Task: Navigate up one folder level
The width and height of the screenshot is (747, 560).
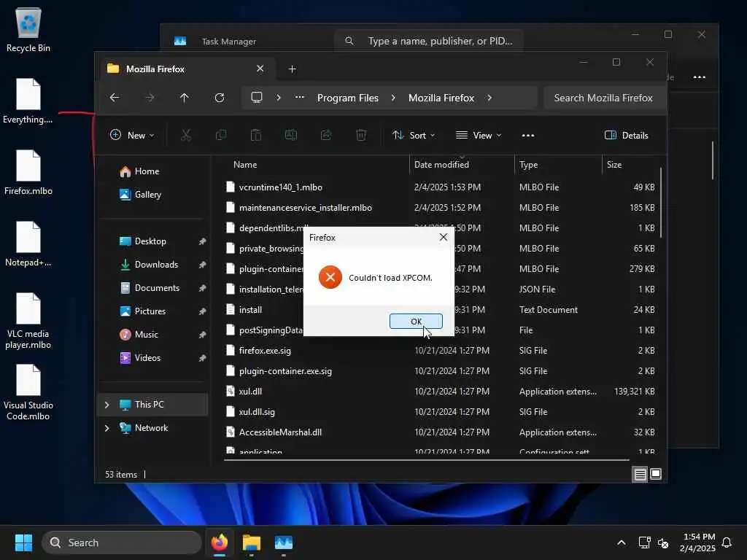Action: pyautogui.click(x=185, y=98)
